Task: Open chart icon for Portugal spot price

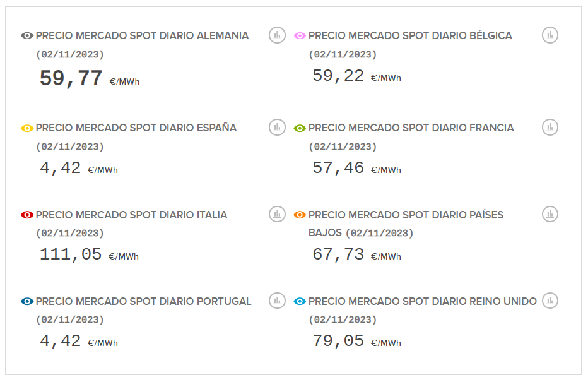Action: [x=277, y=301]
